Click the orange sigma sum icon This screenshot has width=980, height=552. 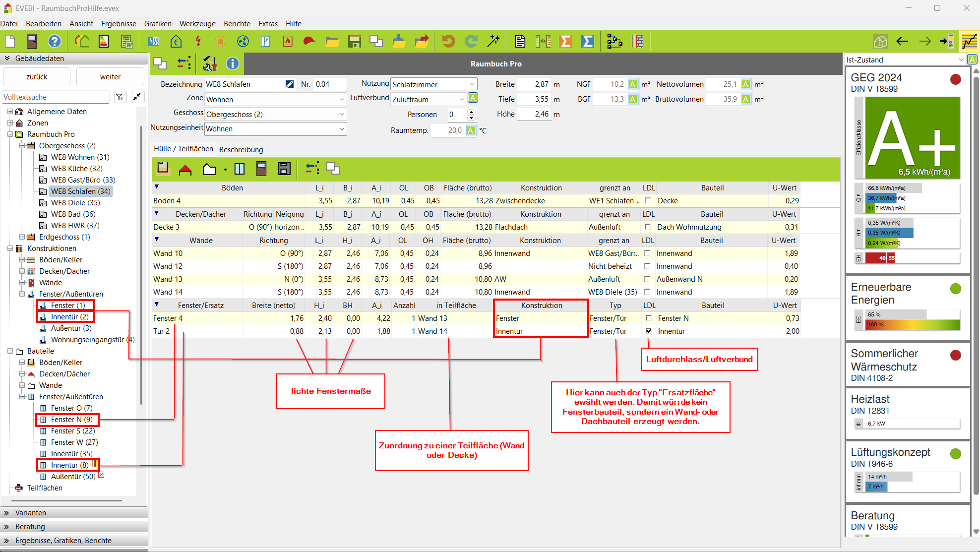tap(565, 41)
